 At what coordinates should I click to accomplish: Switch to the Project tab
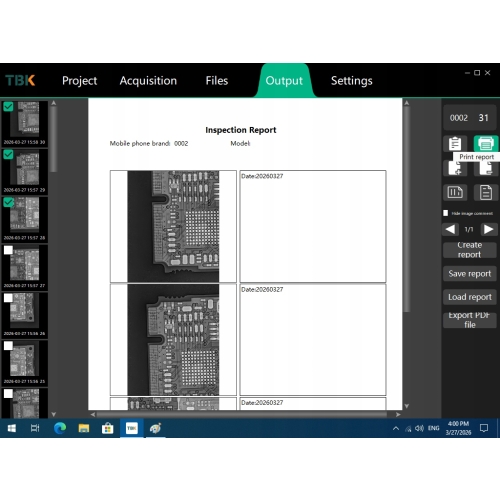click(79, 81)
